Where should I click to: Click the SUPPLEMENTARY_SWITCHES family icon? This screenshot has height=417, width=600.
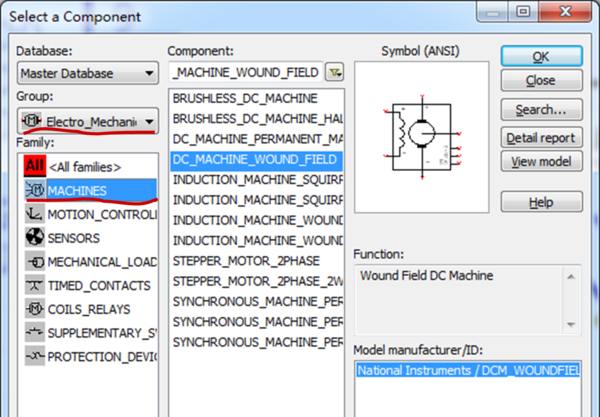[x=33, y=333]
